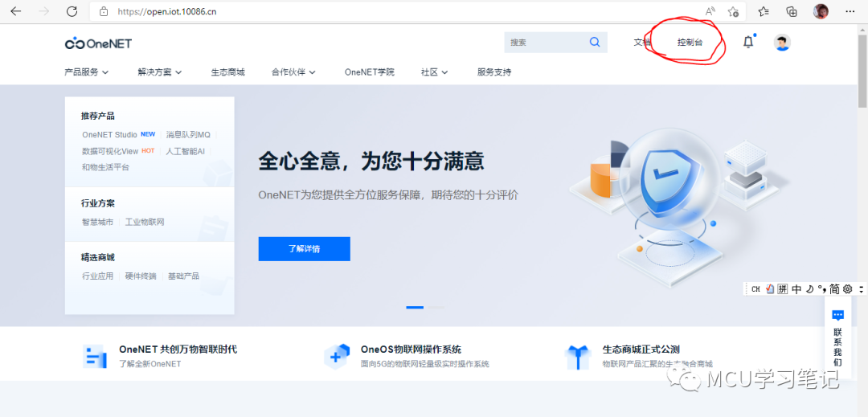This screenshot has height=417, width=868.
Task: Expand the 解决方案 menu
Action: pyautogui.click(x=160, y=72)
